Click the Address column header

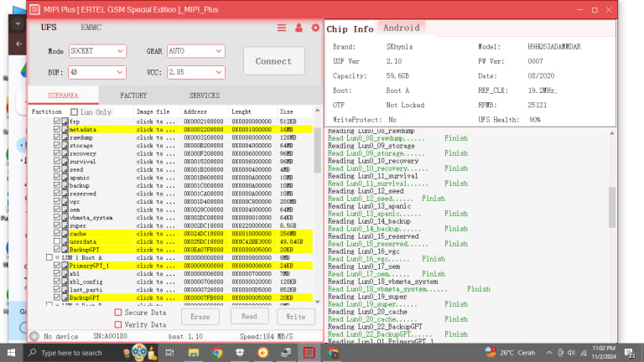205,111
